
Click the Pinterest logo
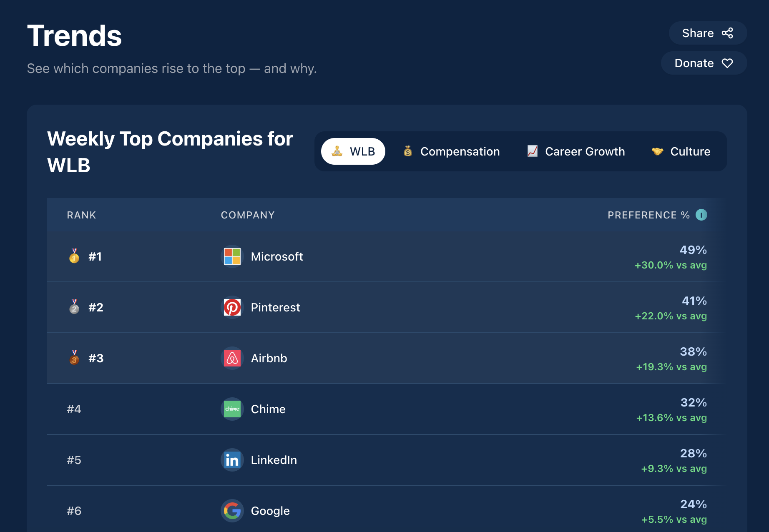pos(232,307)
